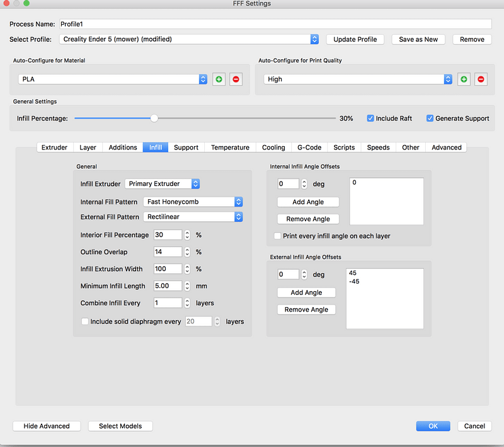504x447 pixels.
Task: Switch to the Other tab
Action: click(411, 148)
